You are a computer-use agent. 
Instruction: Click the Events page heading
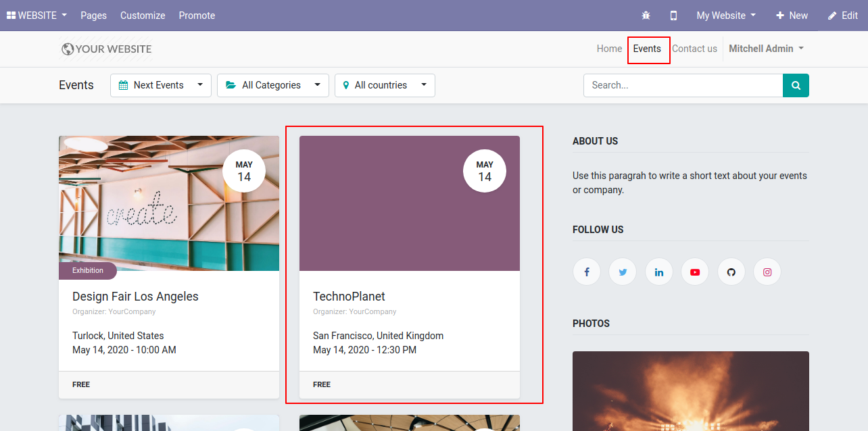(x=76, y=85)
